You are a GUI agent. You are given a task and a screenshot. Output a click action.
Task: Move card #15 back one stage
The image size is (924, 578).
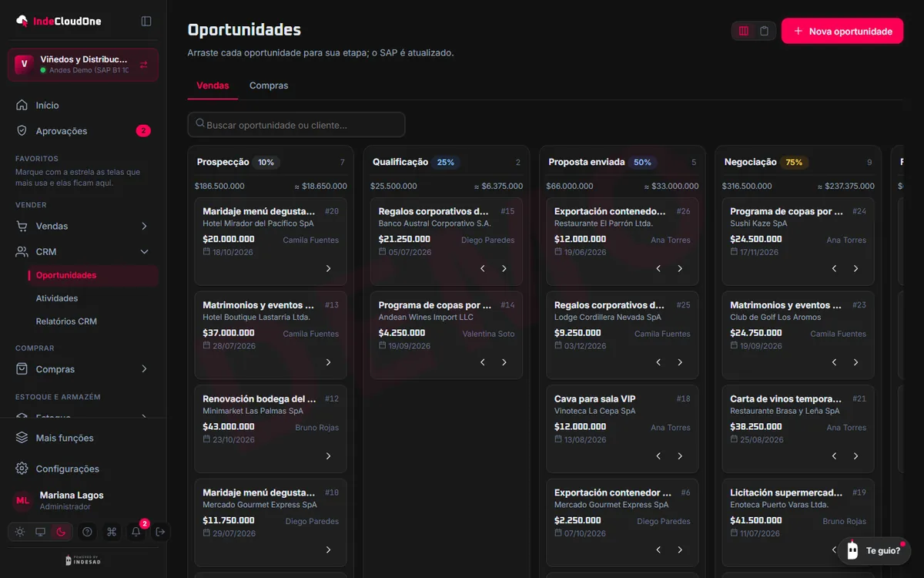click(483, 269)
